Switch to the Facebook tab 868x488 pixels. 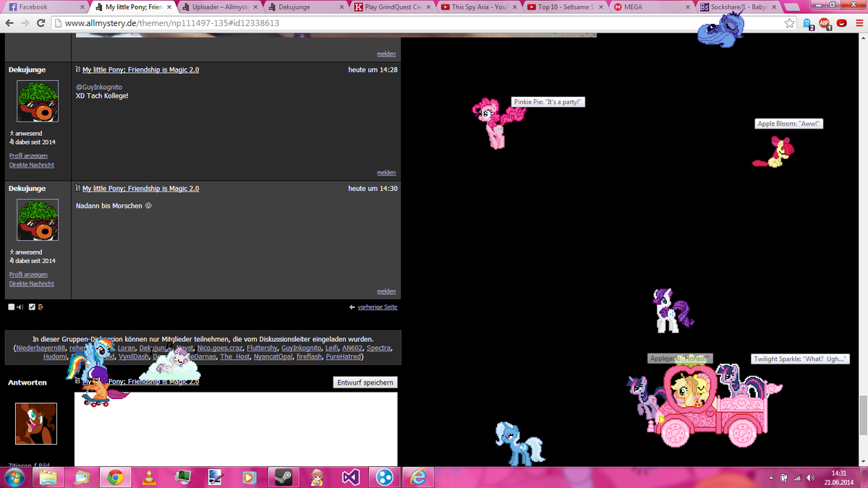click(x=45, y=7)
